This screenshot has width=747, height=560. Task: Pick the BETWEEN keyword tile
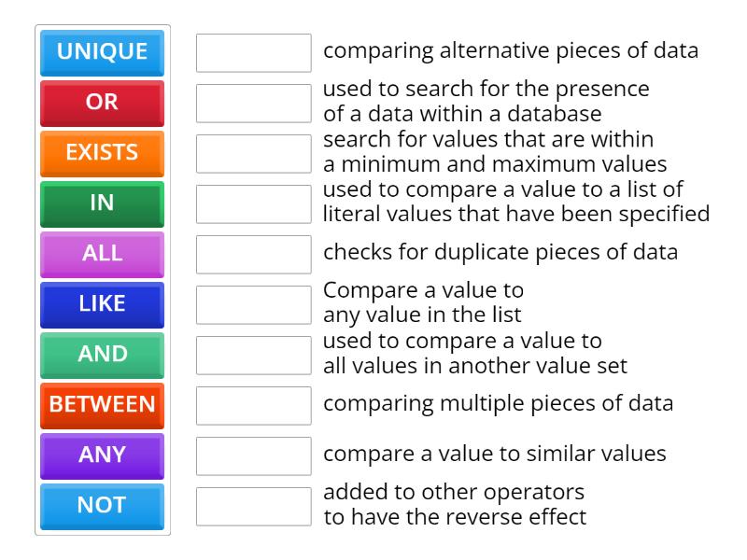click(102, 405)
